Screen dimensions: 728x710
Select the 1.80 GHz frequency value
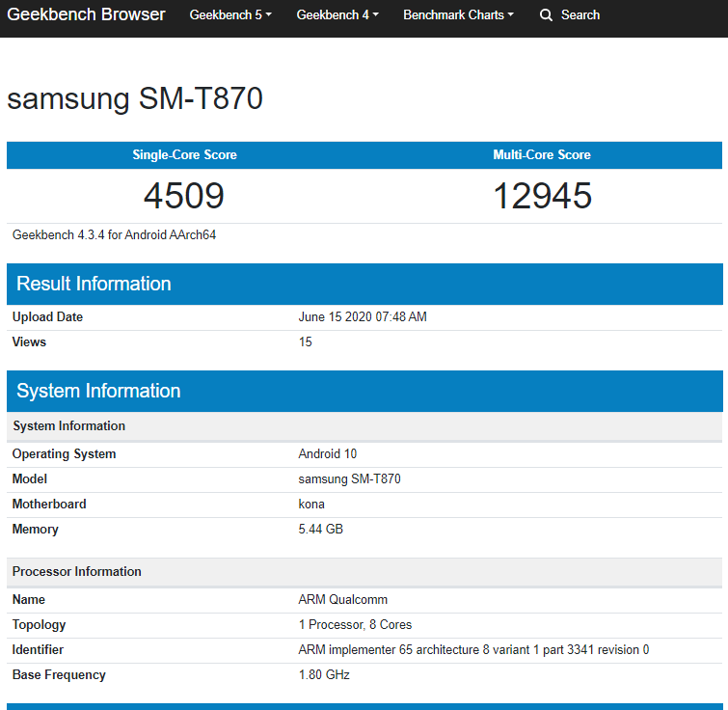pos(324,674)
